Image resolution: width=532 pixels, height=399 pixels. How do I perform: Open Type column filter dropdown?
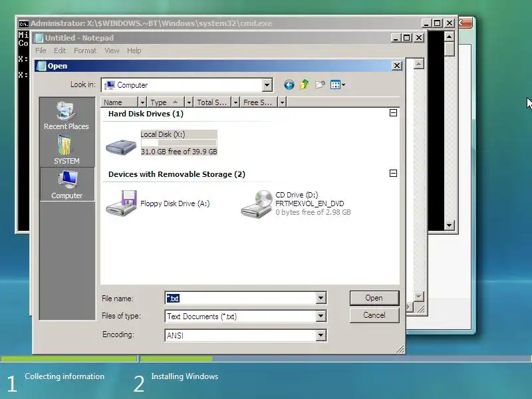coord(189,102)
